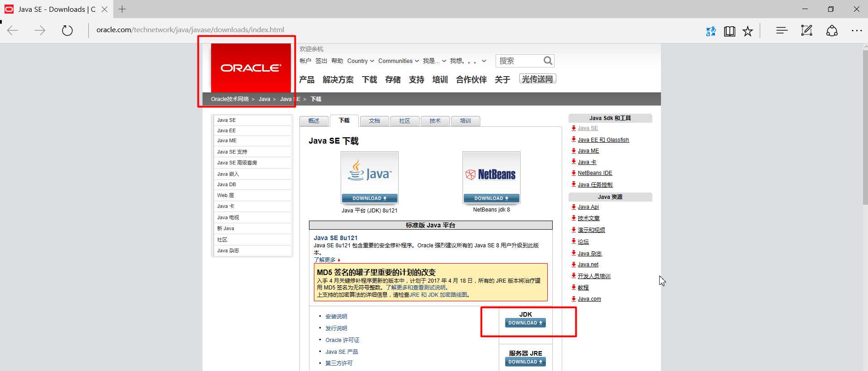Open the translate page icon

(x=711, y=31)
